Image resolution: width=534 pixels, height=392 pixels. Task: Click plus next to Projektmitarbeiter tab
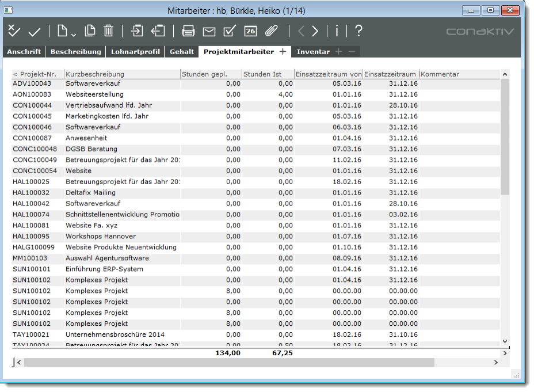[283, 52]
